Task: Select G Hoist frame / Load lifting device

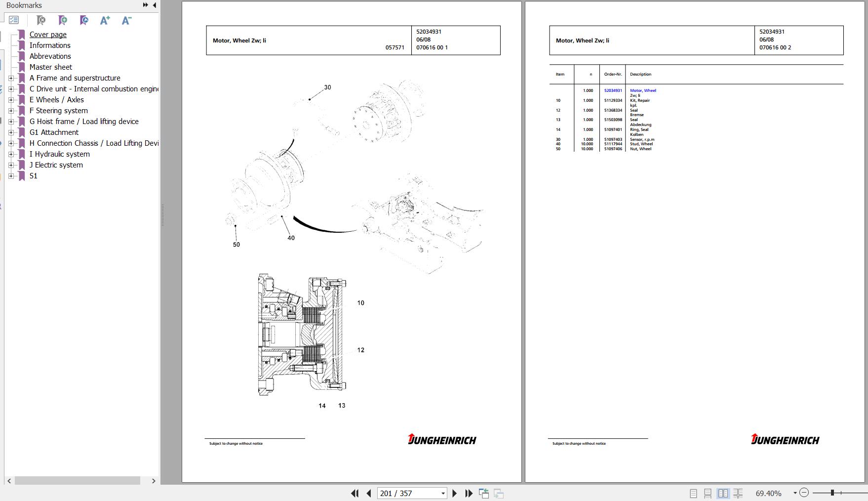Action: (x=84, y=122)
